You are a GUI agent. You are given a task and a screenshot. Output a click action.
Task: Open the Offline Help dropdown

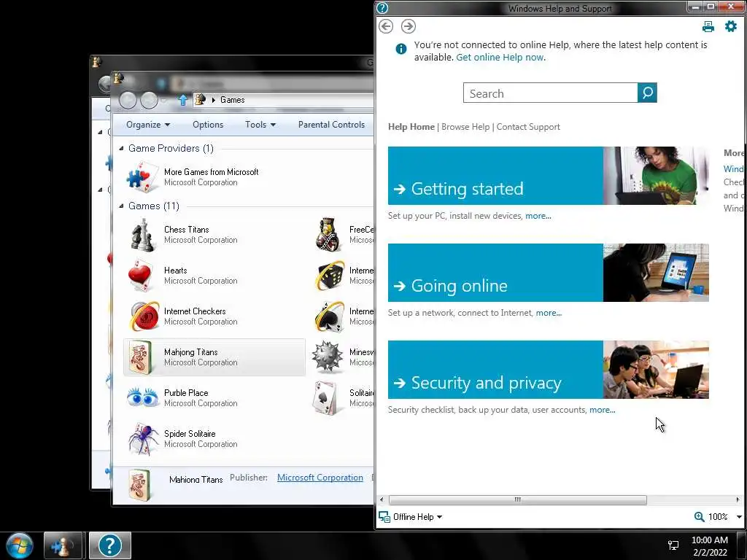[410, 517]
